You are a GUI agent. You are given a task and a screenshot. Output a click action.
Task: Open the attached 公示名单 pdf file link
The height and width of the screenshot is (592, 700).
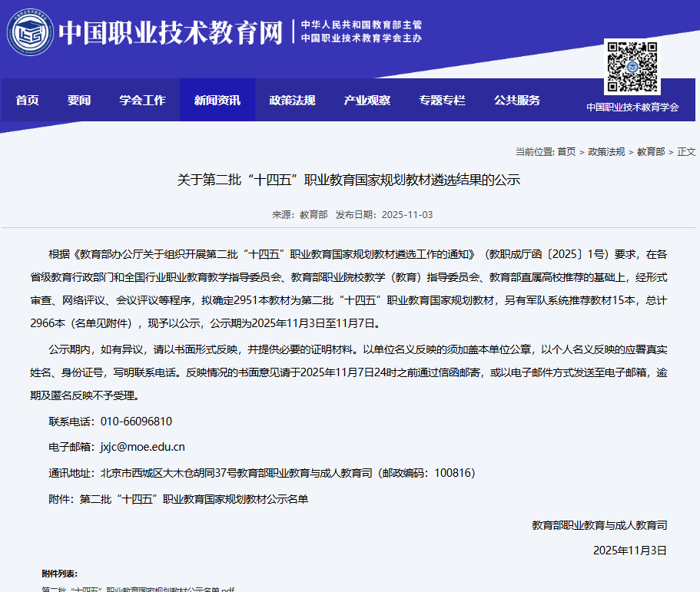[138, 590]
